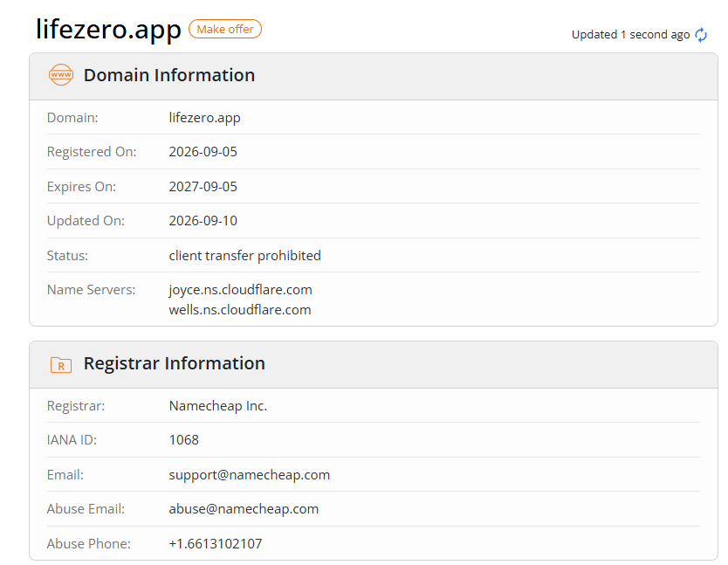Click the Abuse Phone label
728x565 pixels.
pyautogui.click(x=89, y=544)
